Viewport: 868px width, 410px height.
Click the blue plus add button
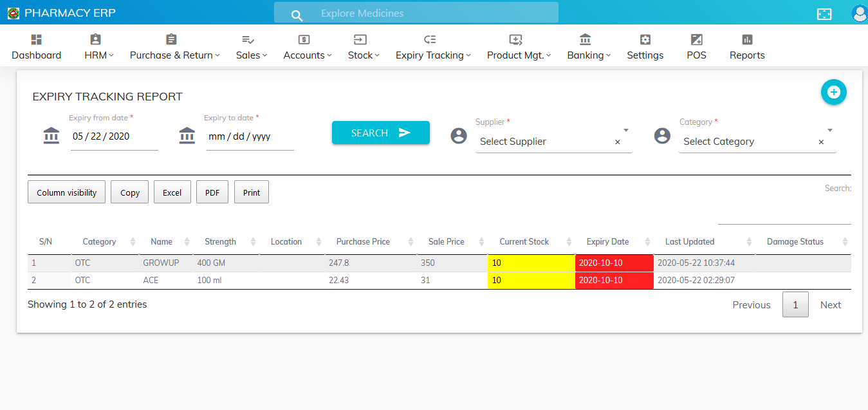(x=833, y=92)
